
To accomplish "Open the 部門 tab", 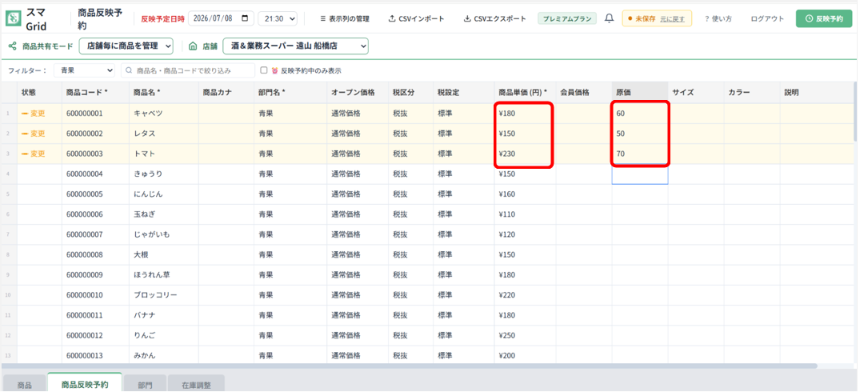I will point(145,385).
